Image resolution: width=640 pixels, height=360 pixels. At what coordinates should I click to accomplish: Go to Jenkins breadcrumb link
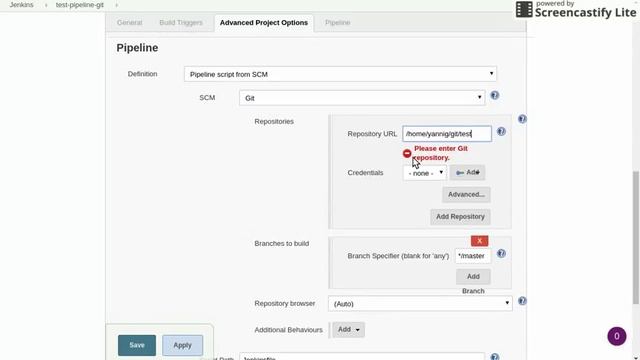tap(22, 5)
